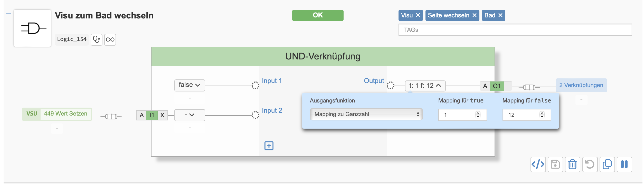Delete the logic with the trash icon

point(572,164)
